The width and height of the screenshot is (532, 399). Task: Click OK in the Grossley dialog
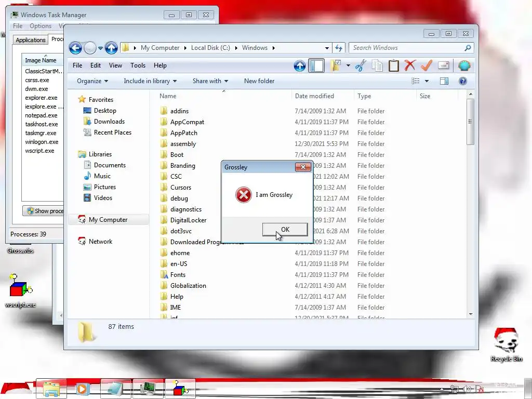coord(285,229)
